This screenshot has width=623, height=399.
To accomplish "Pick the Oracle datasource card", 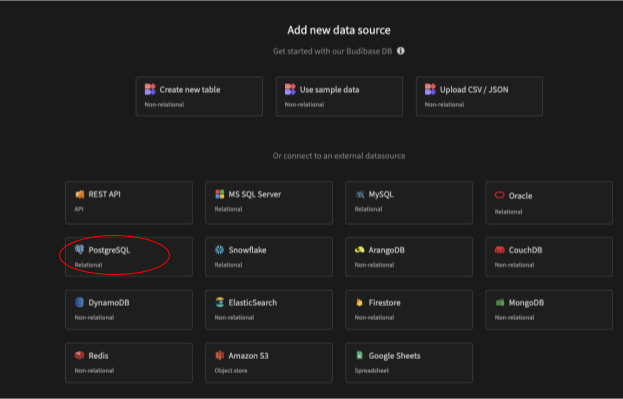I will click(549, 203).
